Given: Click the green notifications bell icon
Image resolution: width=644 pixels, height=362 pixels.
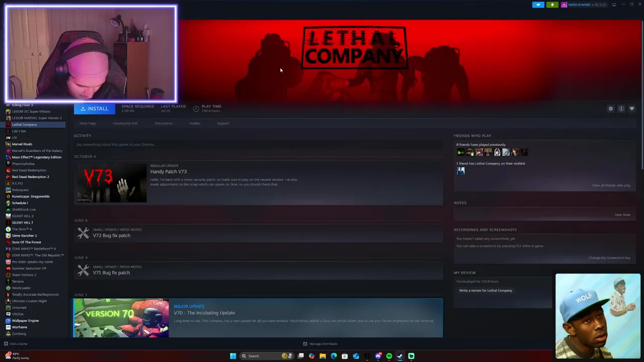Looking at the screenshot, I should (x=552, y=5).
